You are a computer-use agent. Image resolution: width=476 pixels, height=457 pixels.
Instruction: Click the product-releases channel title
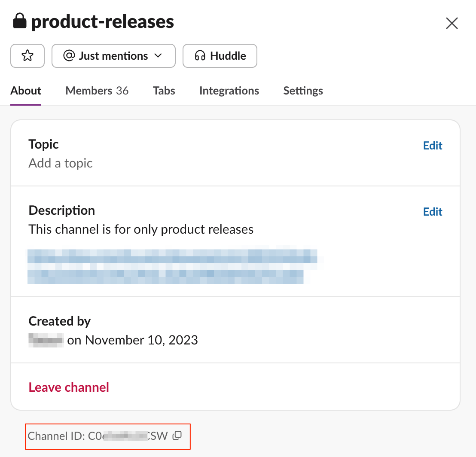click(x=102, y=21)
